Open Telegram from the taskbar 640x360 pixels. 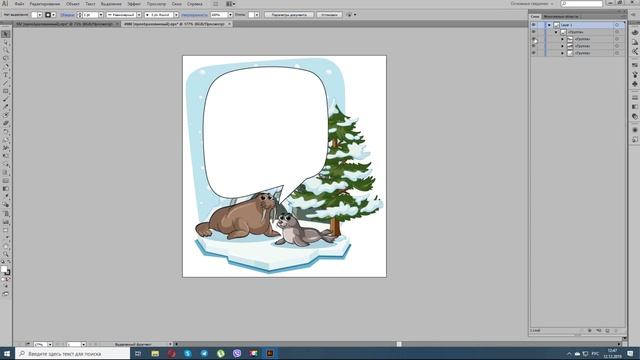204,353
